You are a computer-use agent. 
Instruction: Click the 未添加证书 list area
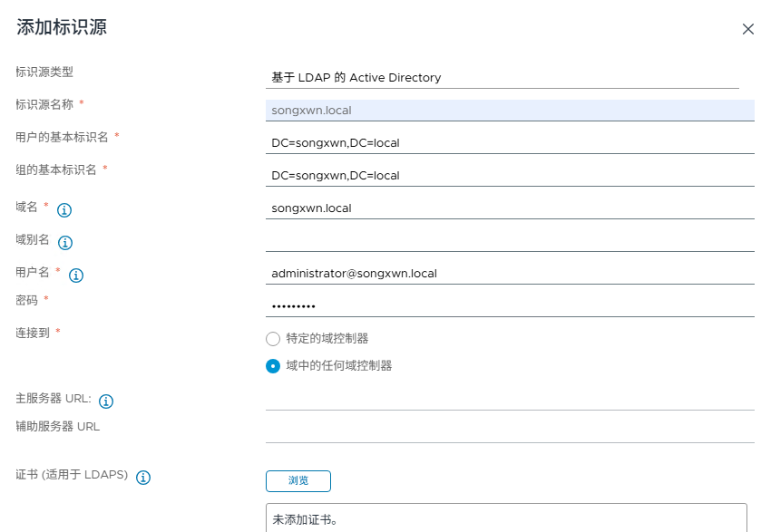pos(499,517)
